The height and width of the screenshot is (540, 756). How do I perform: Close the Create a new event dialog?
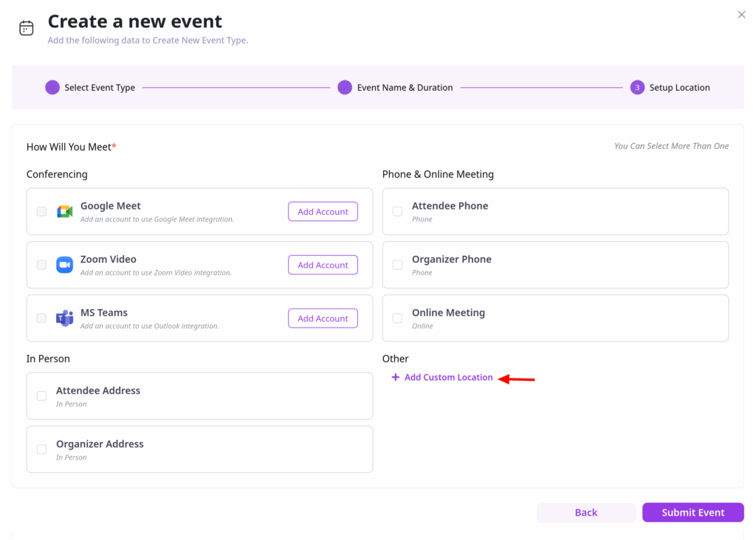coord(742,15)
